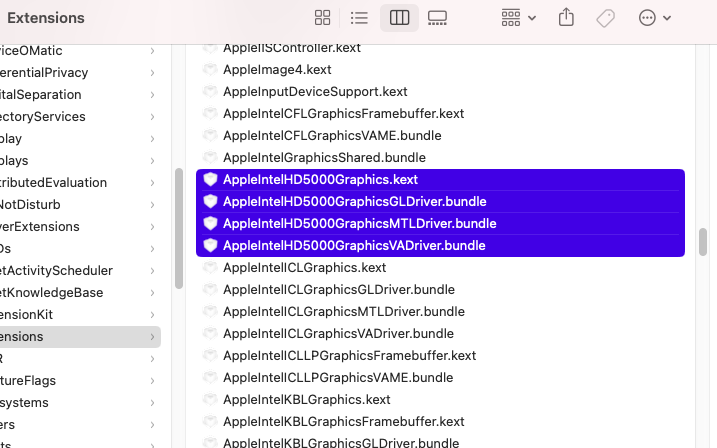Click the file list column scrollbar

click(x=702, y=242)
